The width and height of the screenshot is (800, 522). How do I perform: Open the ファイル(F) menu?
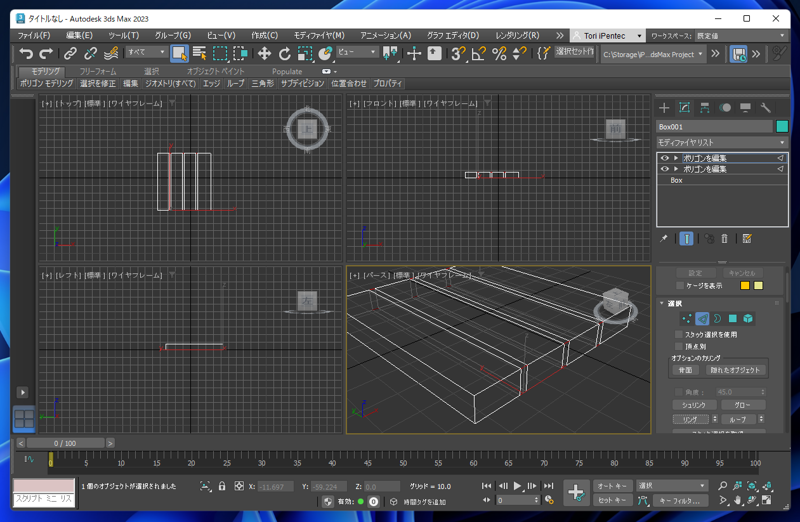tap(34, 35)
